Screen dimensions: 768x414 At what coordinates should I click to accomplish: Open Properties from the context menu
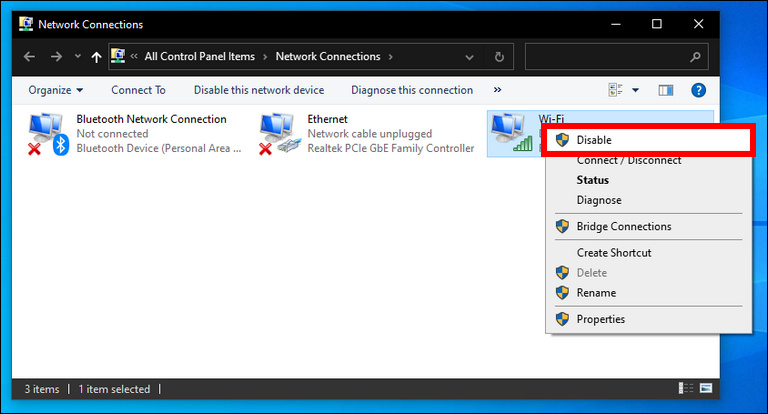[x=648, y=319]
